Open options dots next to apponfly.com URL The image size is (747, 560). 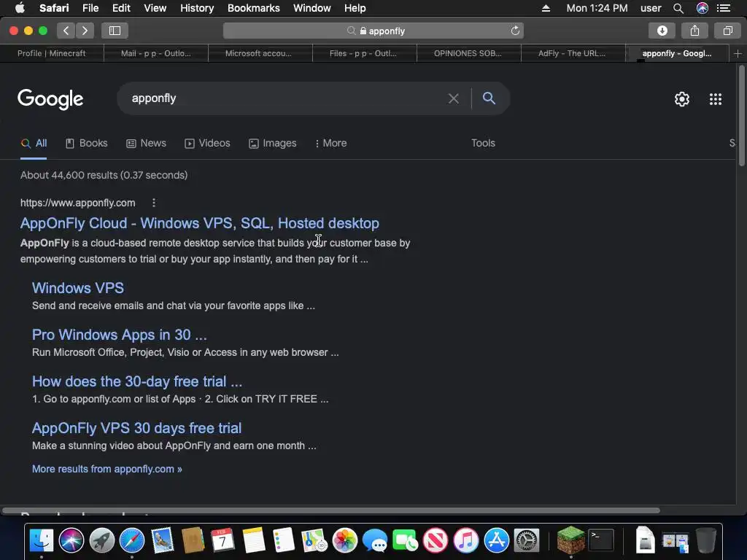pyautogui.click(x=153, y=203)
